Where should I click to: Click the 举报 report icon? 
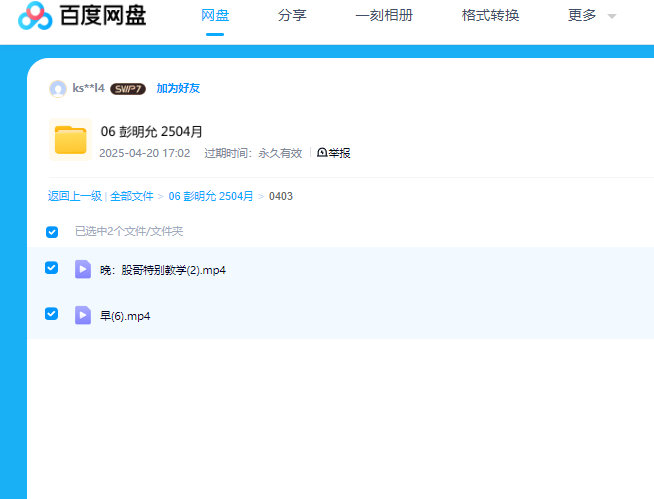(322, 153)
